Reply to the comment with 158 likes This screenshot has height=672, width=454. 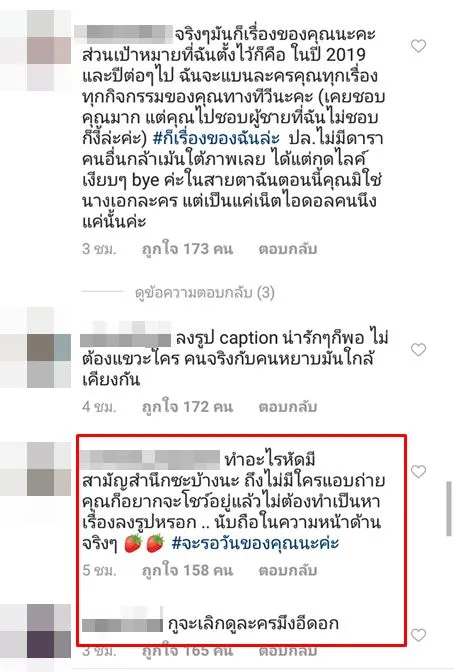(x=288, y=570)
